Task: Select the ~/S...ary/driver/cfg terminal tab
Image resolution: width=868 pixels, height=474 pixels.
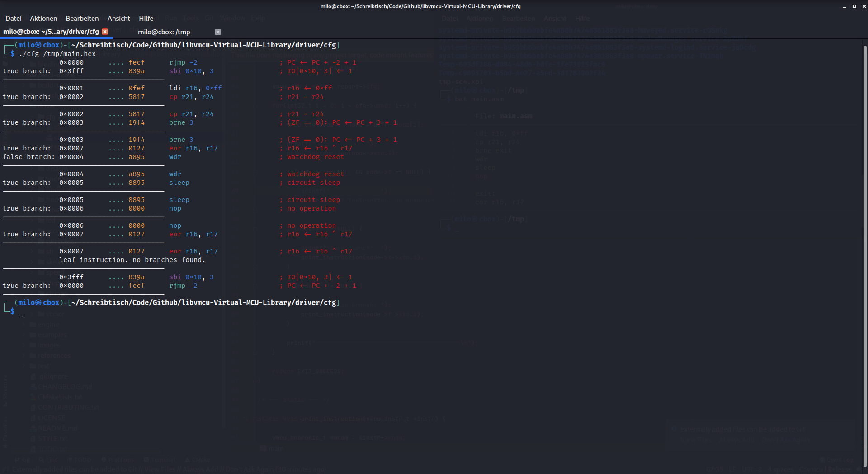Action: pyautogui.click(x=51, y=32)
